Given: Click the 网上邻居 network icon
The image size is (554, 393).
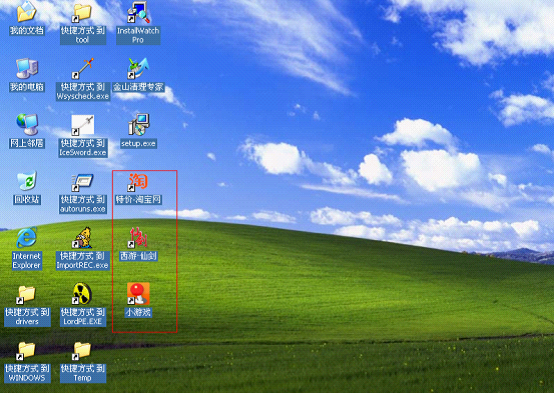Looking at the screenshot, I should (x=27, y=124).
